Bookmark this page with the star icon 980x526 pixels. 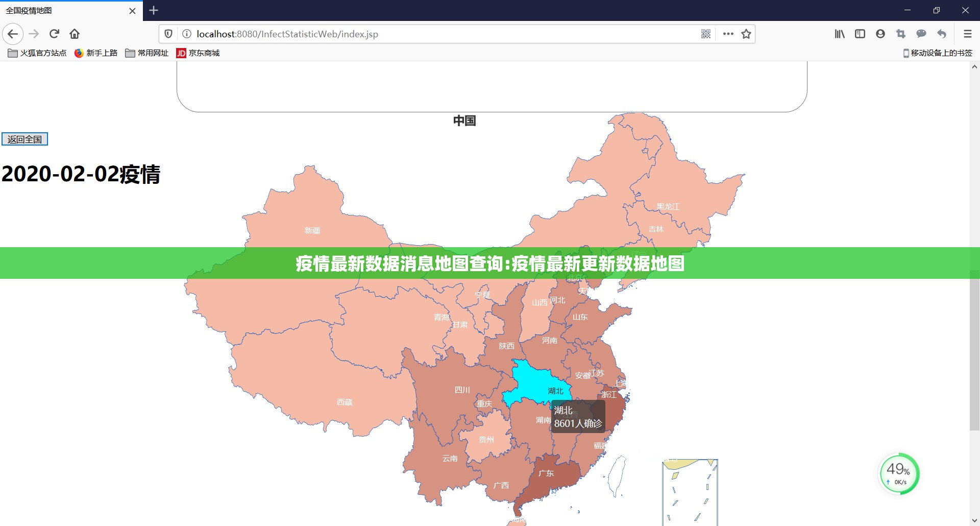(746, 34)
